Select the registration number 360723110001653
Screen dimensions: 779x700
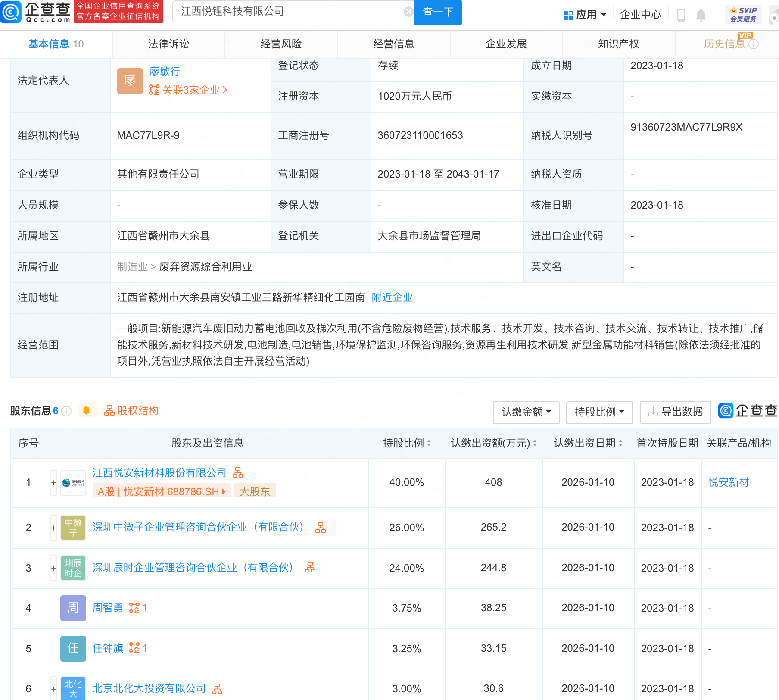[x=420, y=135]
